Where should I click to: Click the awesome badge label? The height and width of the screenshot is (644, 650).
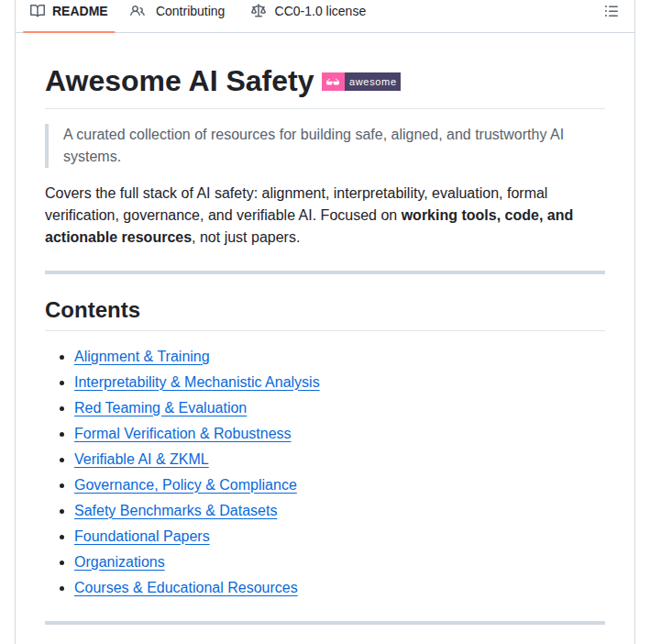(x=372, y=82)
